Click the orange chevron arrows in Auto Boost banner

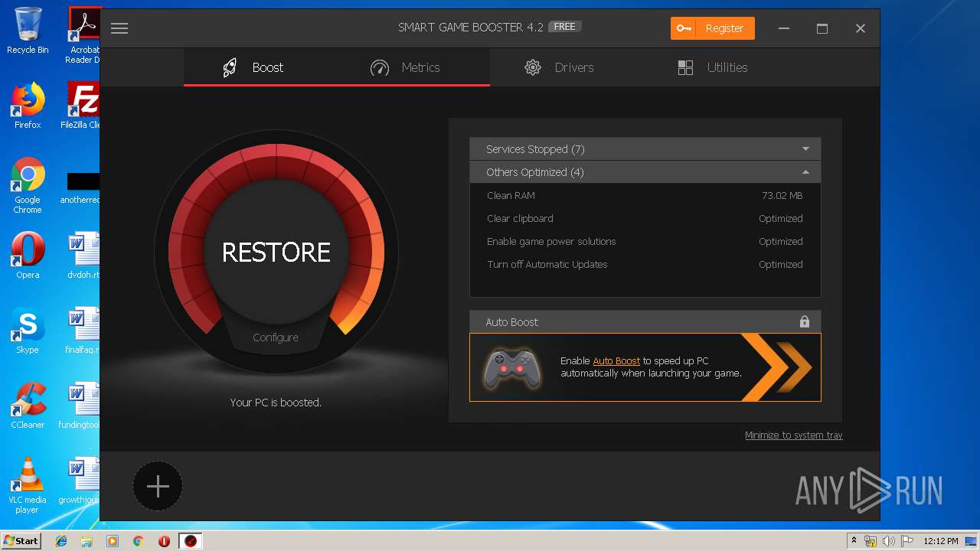click(776, 367)
